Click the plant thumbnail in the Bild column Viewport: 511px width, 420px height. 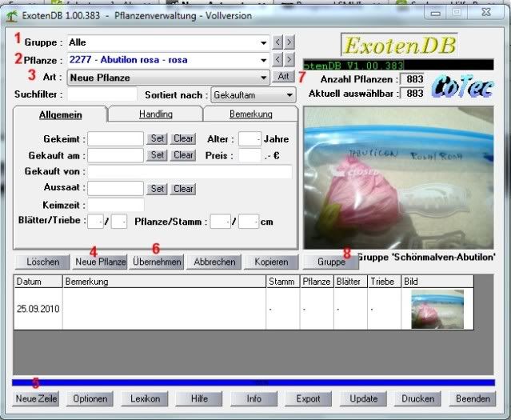pyautogui.click(x=437, y=309)
